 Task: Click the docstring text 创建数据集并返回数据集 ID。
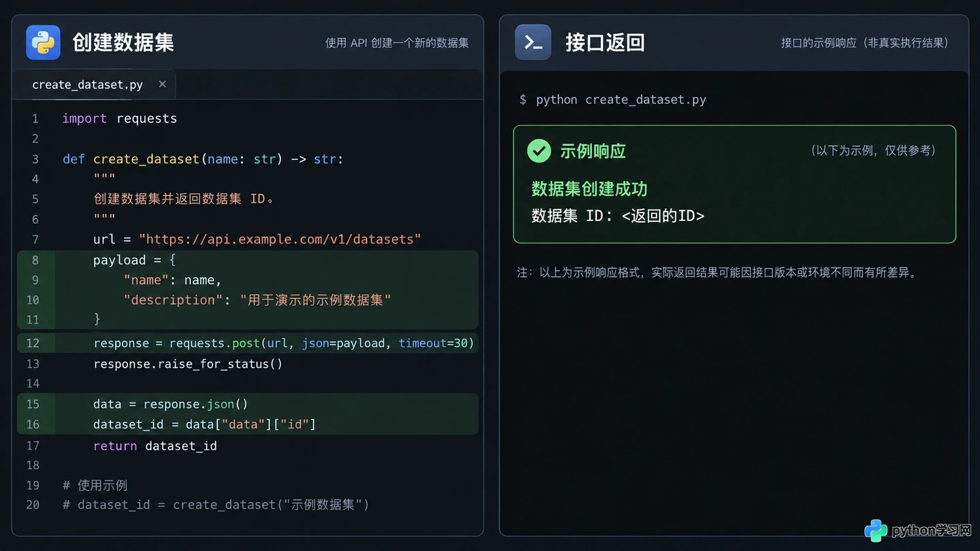(x=184, y=199)
